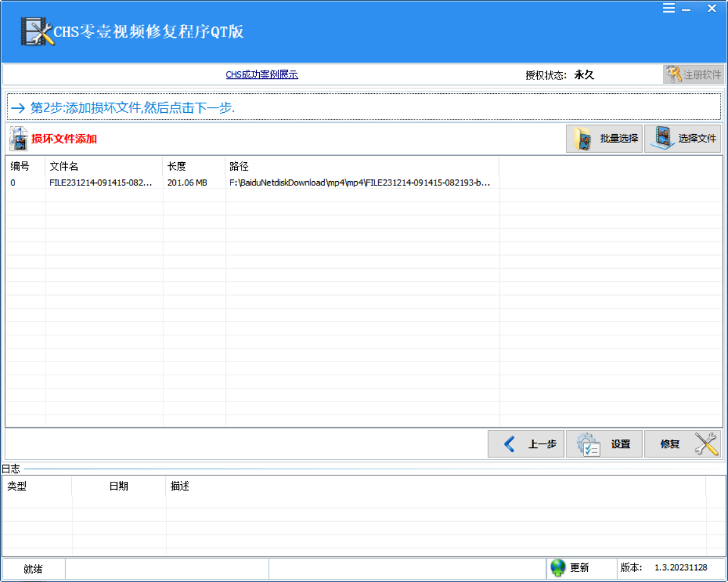Start repair with the 修复 button
The image size is (728, 582).
(682, 444)
